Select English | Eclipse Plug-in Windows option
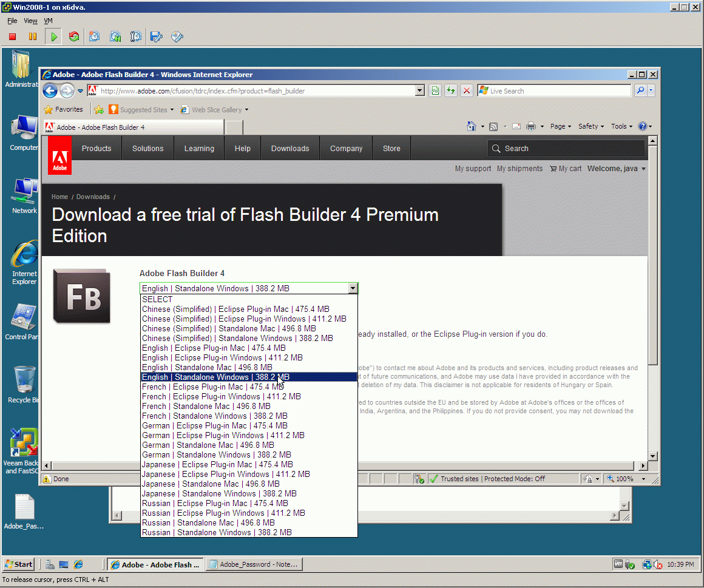 pos(249,358)
